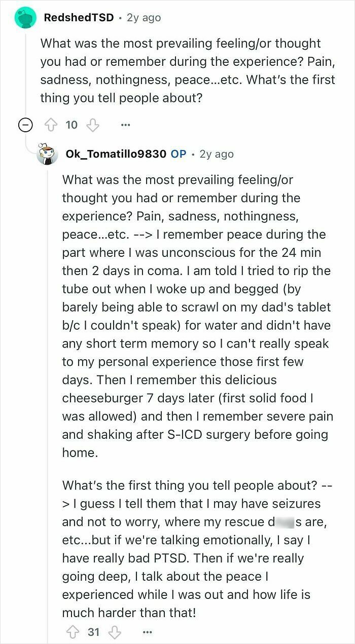Click the upvote arrow on RedshedTSD's comment

tap(52, 124)
